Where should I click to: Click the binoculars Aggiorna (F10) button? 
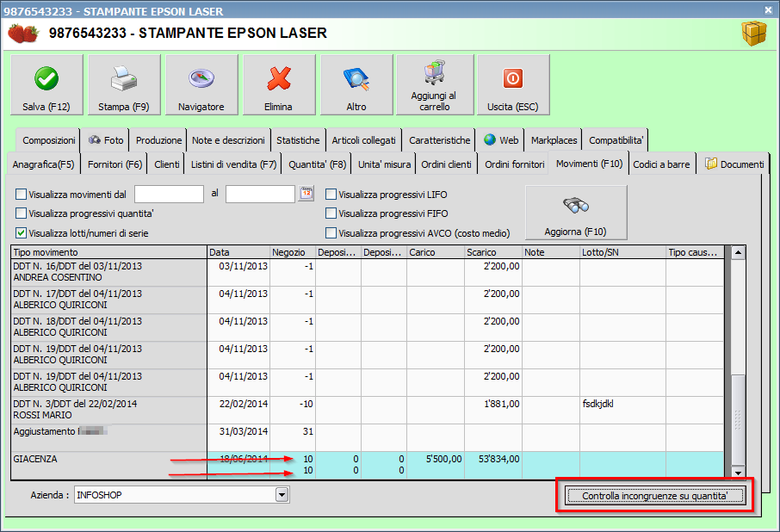click(x=576, y=213)
